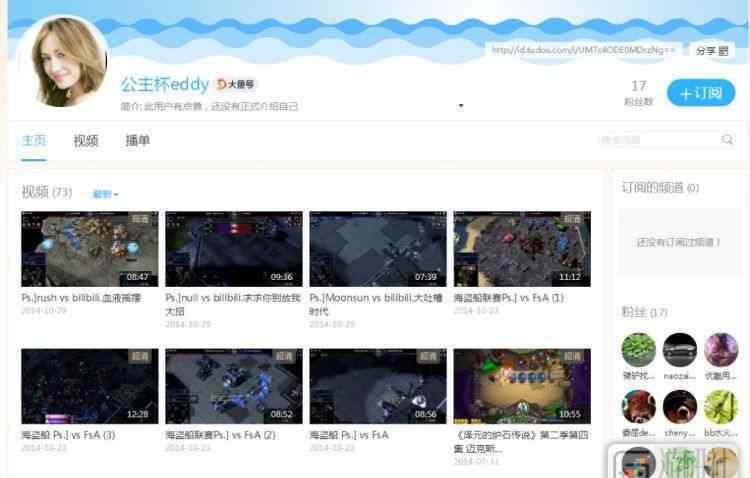Click the 视频 (73) section heading
This screenshot has height=478, width=750.
(x=46, y=192)
